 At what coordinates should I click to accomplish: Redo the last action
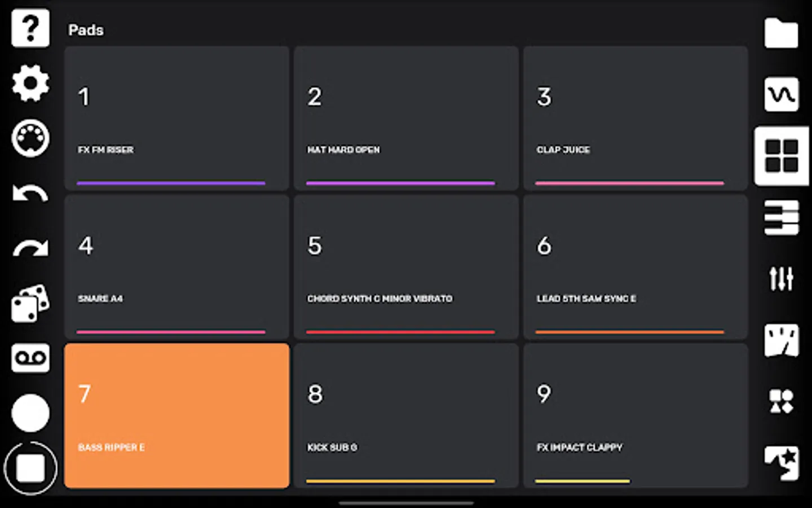(x=30, y=248)
